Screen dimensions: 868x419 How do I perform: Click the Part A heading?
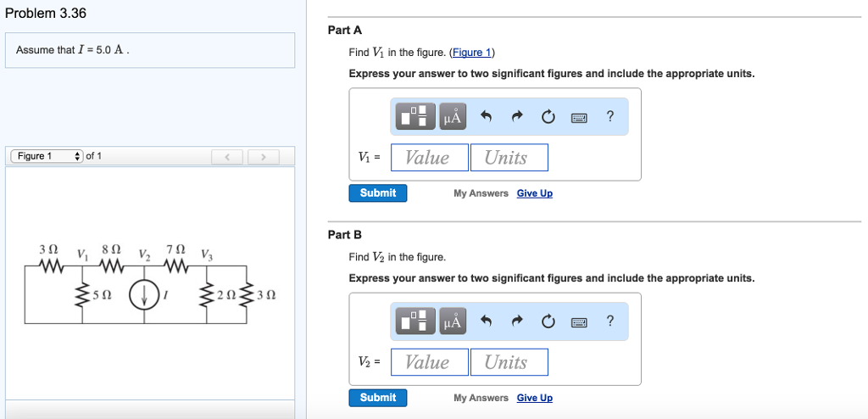344,31
